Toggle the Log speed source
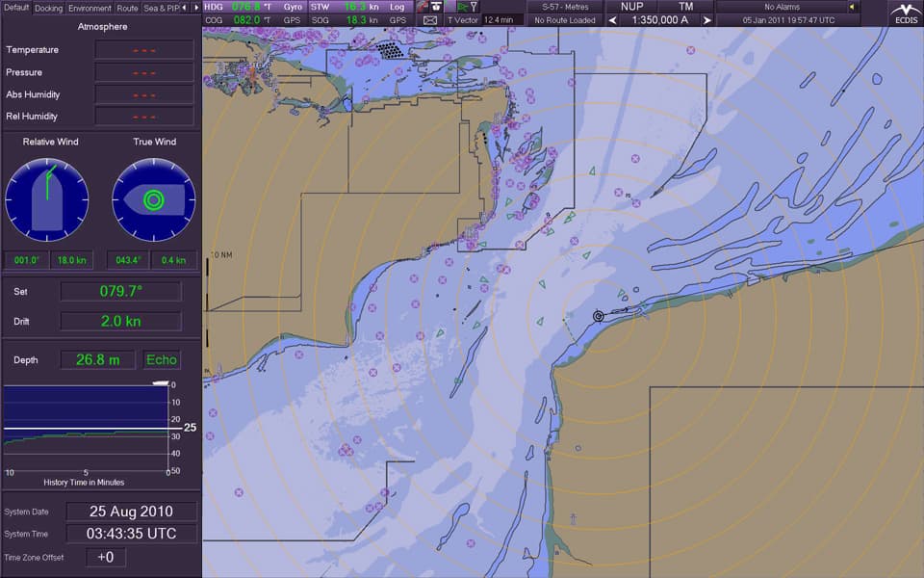This screenshot has width=924, height=578. point(397,7)
